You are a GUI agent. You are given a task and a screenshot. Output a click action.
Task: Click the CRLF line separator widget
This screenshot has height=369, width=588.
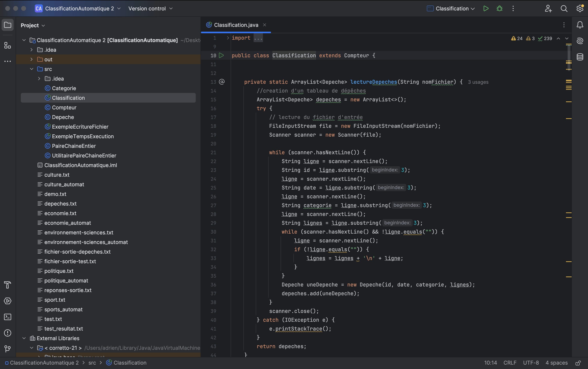[x=510, y=363]
